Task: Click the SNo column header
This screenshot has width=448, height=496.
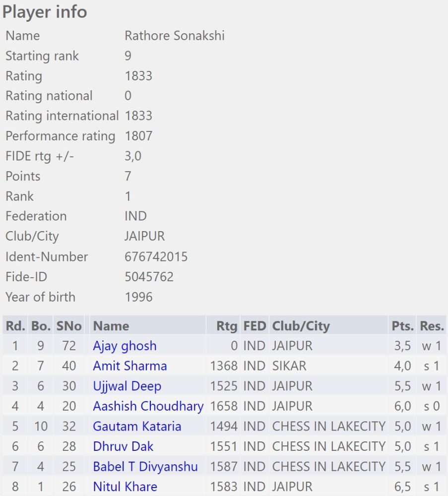Action: pyautogui.click(x=69, y=326)
